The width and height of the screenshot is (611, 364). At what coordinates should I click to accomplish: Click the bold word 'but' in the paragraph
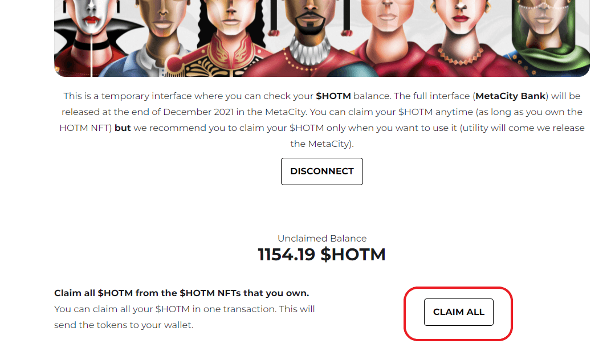[x=123, y=128]
